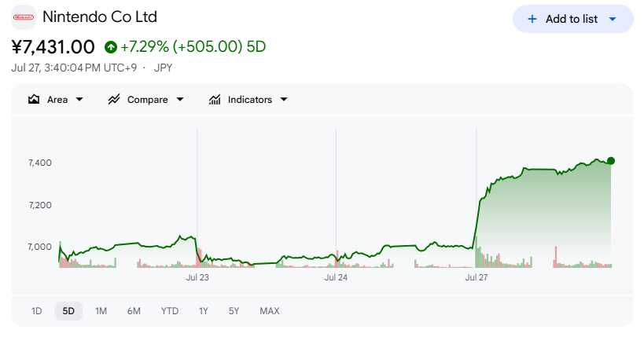Switch to the 1M time range
644x337 pixels.
coord(101,311)
